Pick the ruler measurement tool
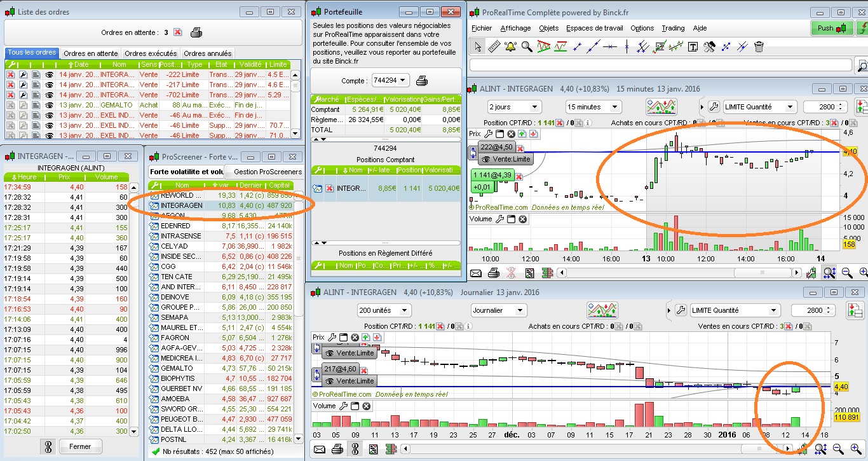The height and width of the screenshot is (461, 868). [494, 46]
